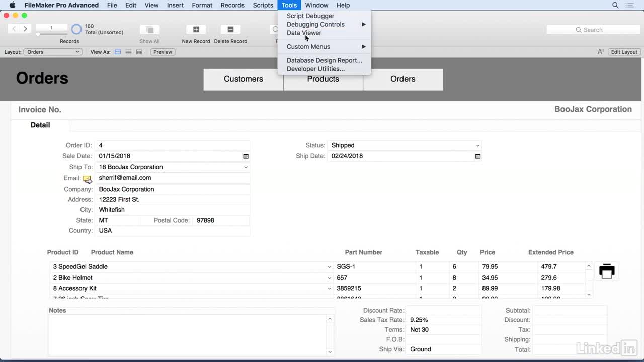Open Bike Helmet product dropdown

(x=330, y=278)
